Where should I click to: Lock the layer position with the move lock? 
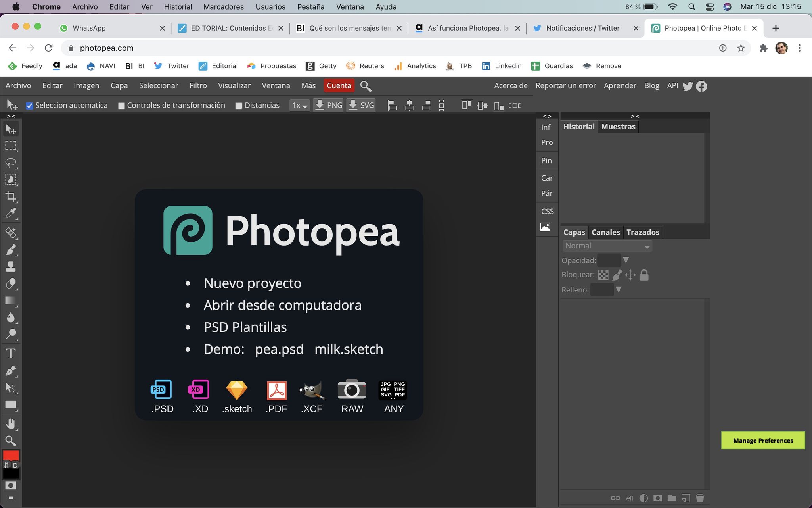tap(630, 275)
